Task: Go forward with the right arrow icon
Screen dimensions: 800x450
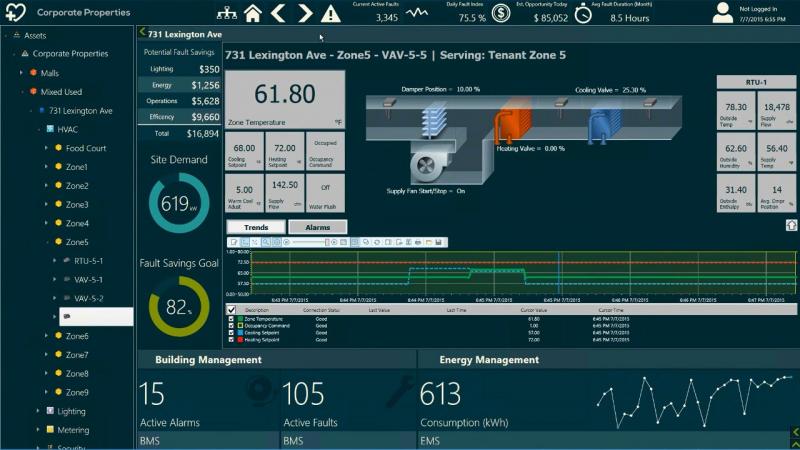Action: tap(305, 13)
